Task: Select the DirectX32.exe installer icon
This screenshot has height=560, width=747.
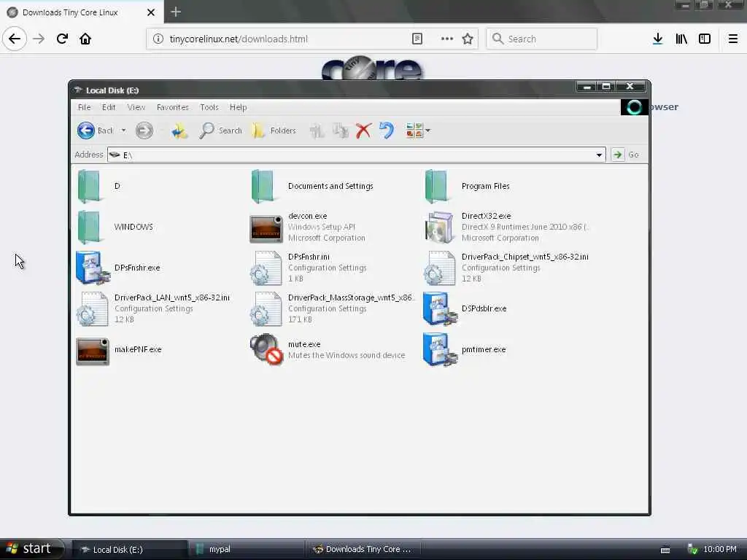Action: pos(438,227)
